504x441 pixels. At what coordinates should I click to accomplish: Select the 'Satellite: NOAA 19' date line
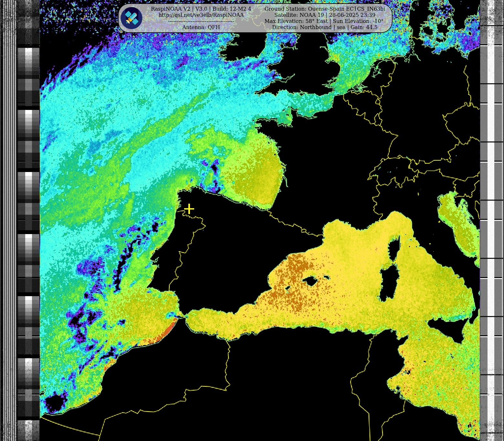tap(325, 15)
